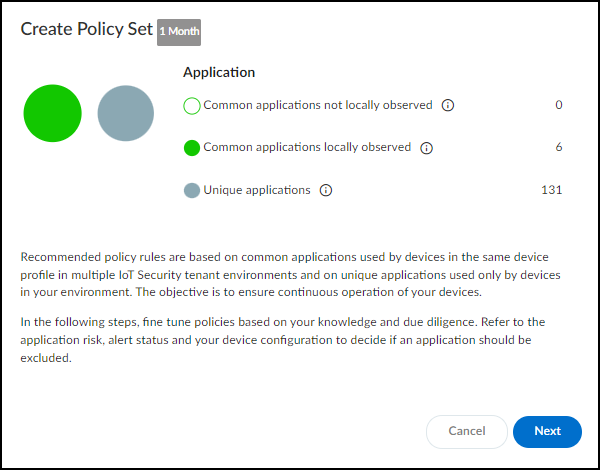Select the Common applications not locally observed label

click(x=317, y=105)
